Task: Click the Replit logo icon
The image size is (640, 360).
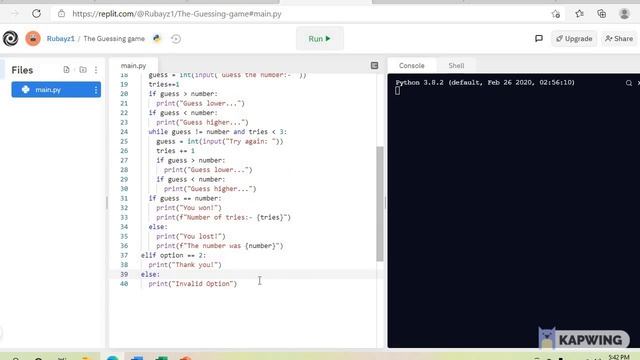Action: 11,38
